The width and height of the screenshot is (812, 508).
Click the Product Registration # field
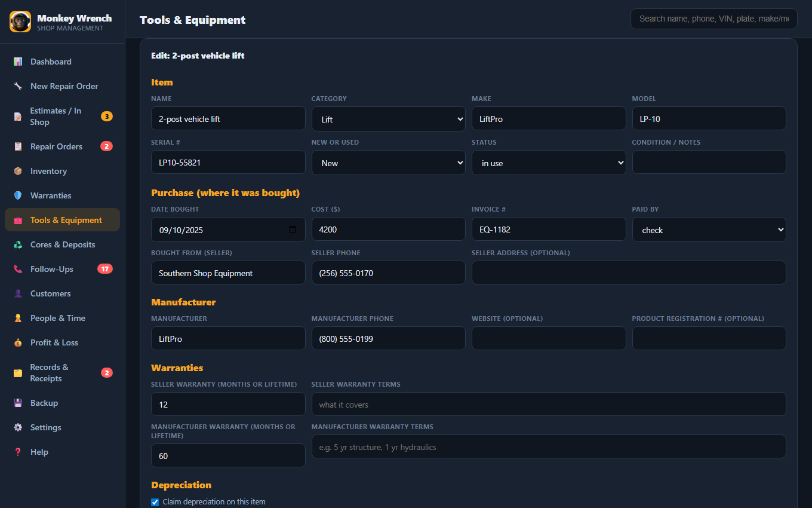pyautogui.click(x=709, y=338)
